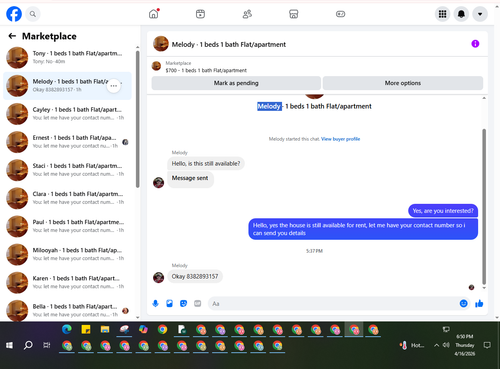500x369 pixels.
Task: Open Ernest's conversation
Action: coord(67,142)
